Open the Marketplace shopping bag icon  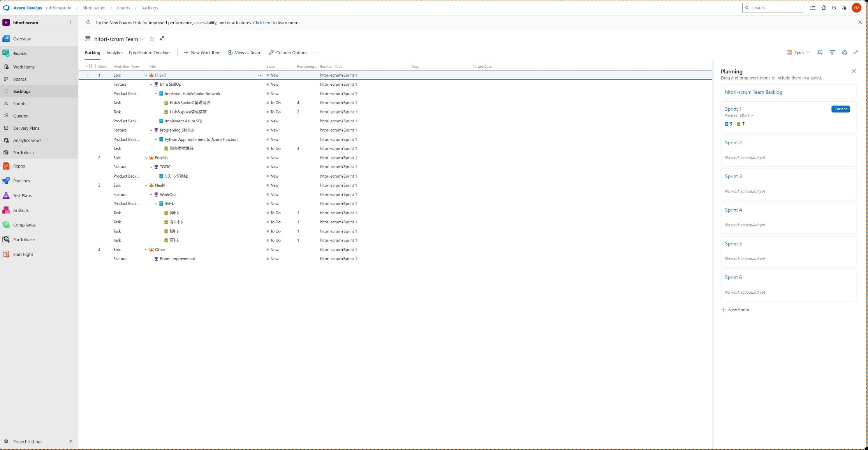[824, 8]
